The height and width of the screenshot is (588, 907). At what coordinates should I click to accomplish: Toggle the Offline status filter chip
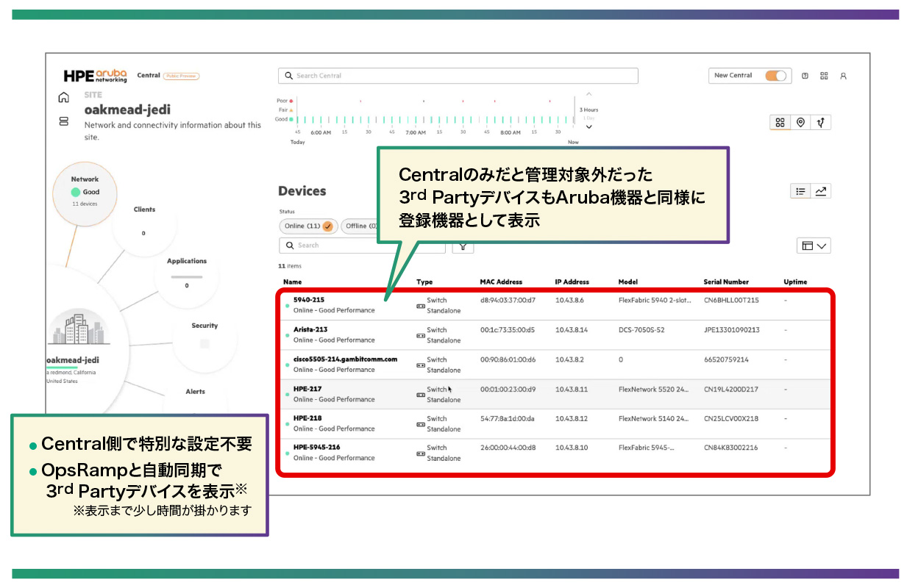click(360, 226)
